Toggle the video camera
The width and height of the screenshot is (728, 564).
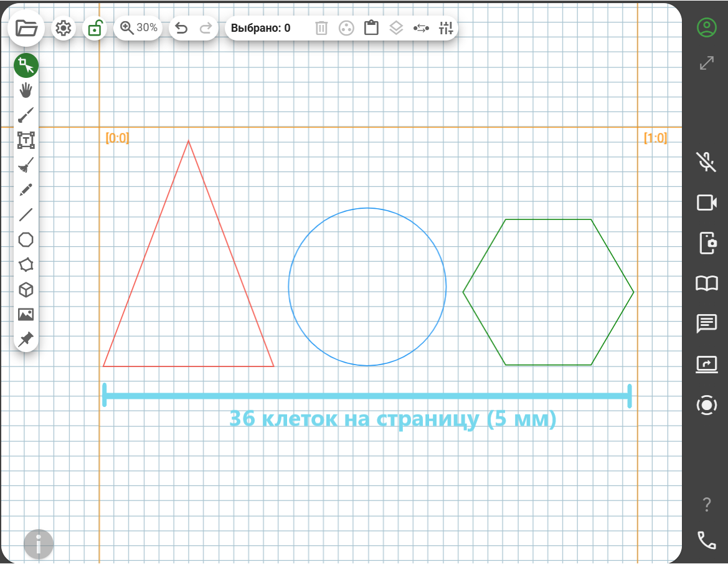(x=706, y=203)
